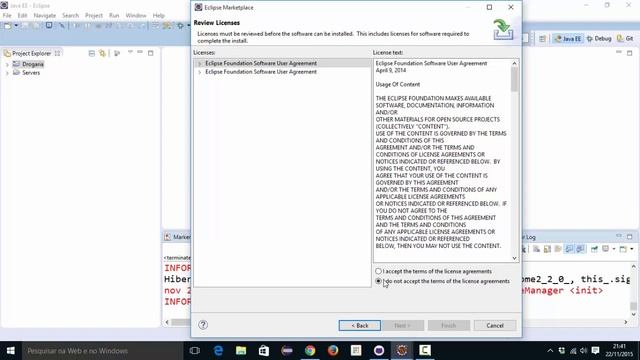Select 'I accept the terms' radio button
640x360 pixels.
point(378,271)
